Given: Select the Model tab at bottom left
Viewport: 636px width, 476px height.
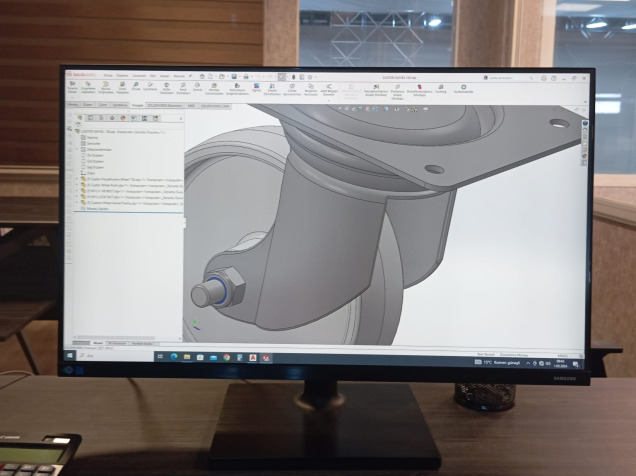Looking at the screenshot, I should [98, 342].
